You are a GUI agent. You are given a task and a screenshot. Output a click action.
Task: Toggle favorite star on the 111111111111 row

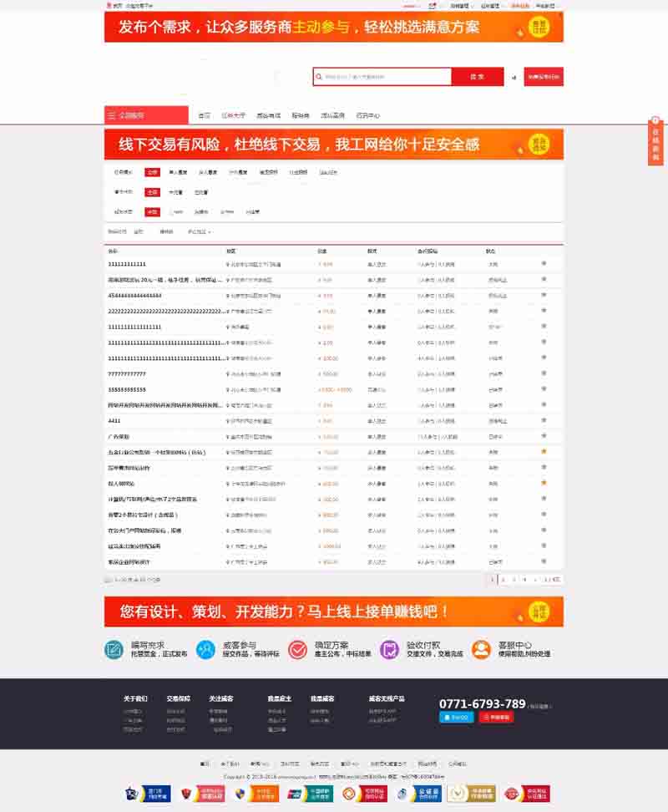(544, 264)
